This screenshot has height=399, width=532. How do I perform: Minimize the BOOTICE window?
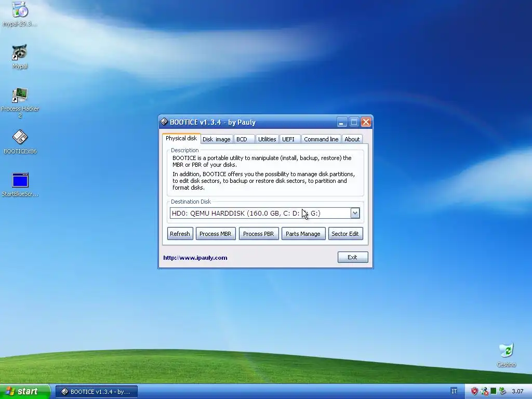pyautogui.click(x=342, y=122)
